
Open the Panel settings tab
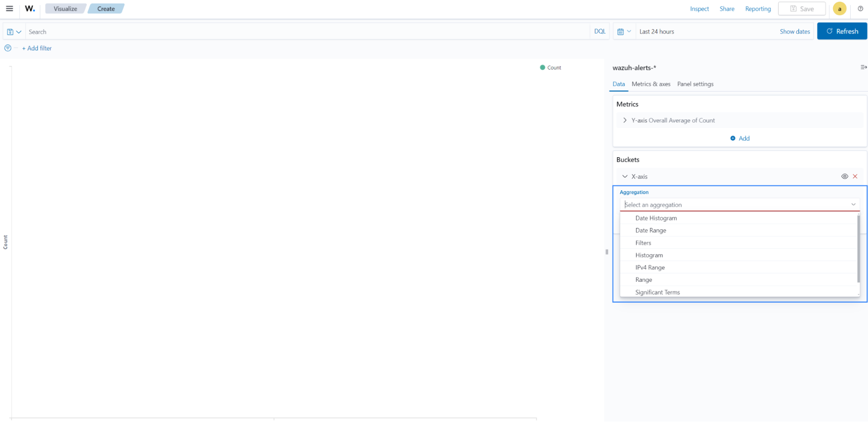[695, 84]
